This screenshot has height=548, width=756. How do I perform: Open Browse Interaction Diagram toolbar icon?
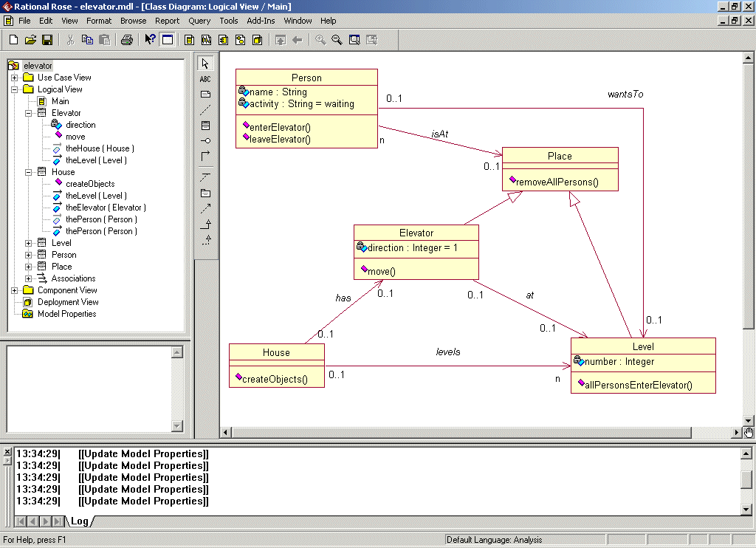(207, 40)
